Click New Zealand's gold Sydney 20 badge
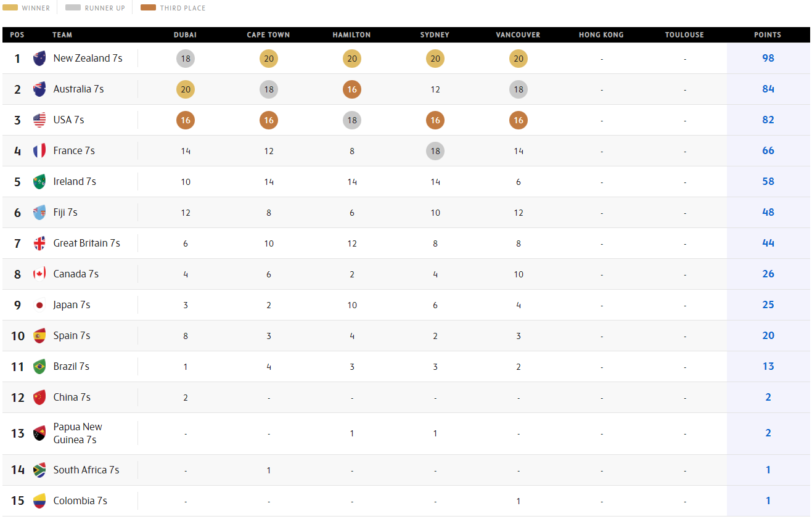The width and height of the screenshot is (812, 519). point(435,59)
